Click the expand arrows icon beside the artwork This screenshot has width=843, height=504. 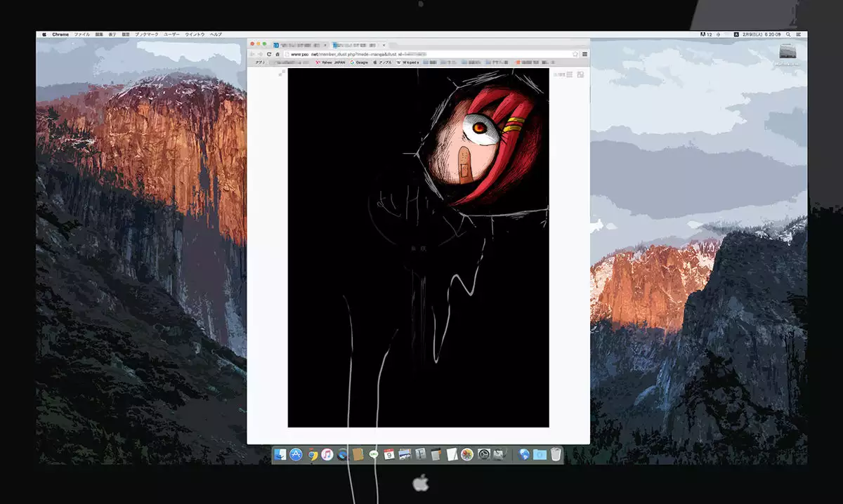[x=282, y=73]
